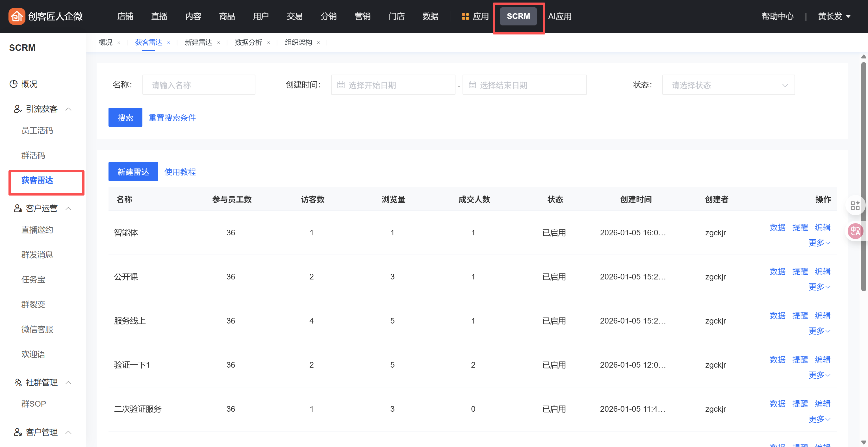Open the 使用教程 link
This screenshot has width=868, height=447.
[180, 172]
